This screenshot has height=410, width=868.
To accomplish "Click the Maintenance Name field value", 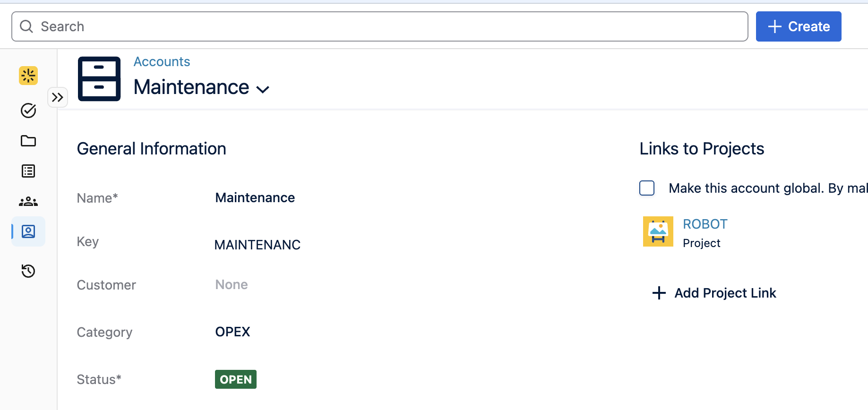I will tap(255, 197).
